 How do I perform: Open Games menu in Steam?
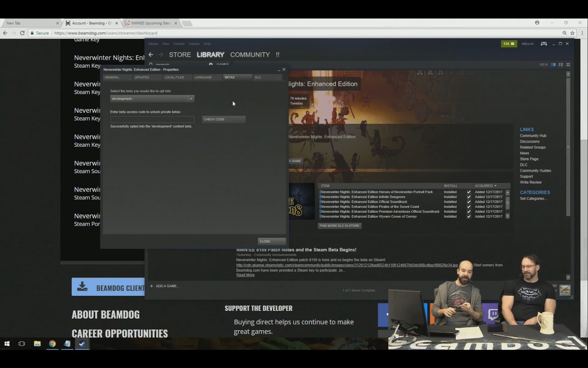pyautogui.click(x=194, y=44)
